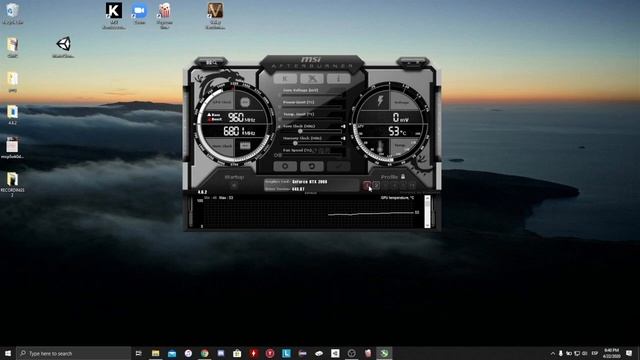This screenshot has width=640, height=360.
Task: Select the 4.6.2 file on desktop
Action: click(12, 115)
